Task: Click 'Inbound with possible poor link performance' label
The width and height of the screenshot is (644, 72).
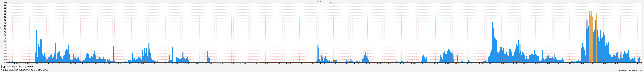Action: tap(18, 67)
